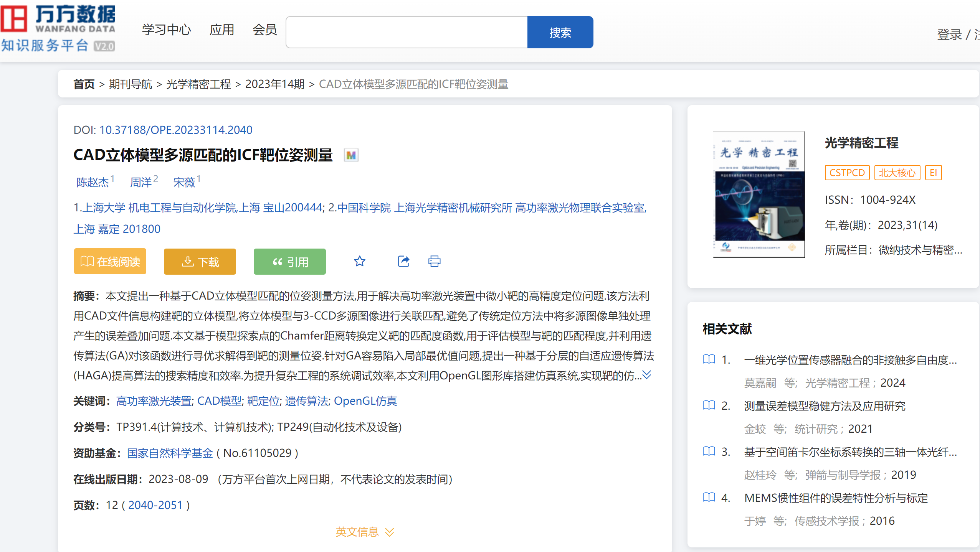The height and width of the screenshot is (552, 980).
Task: Open related author 莫嘉嗣
Action: point(760,383)
